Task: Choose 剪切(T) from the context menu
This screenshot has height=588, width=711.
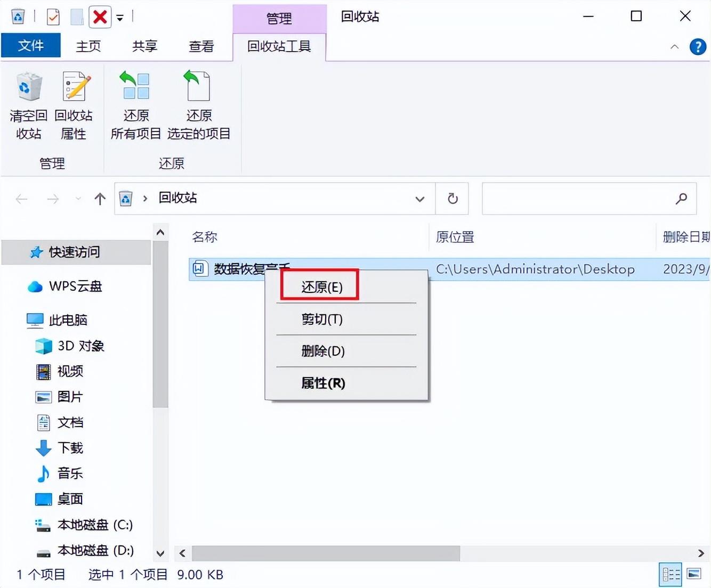Action: click(322, 319)
